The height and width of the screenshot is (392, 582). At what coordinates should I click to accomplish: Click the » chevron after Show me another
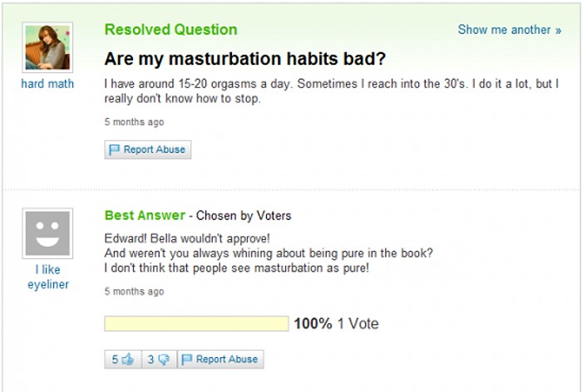pyautogui.click(x=558, y=30)
